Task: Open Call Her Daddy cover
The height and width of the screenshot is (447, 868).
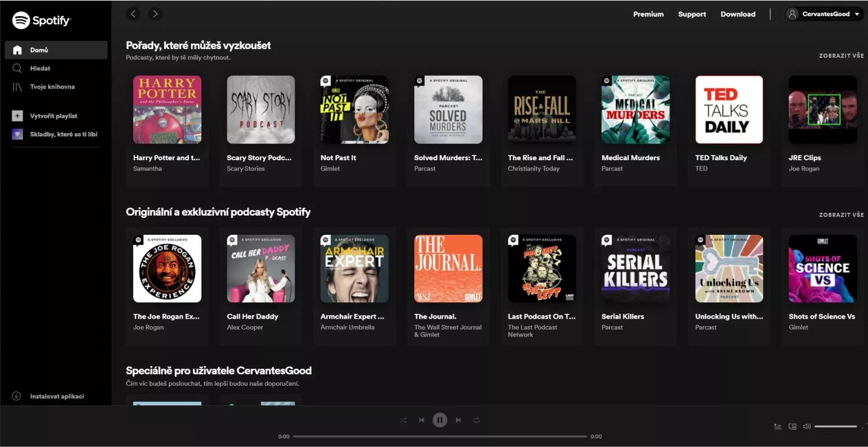Action: tap(261, 268)
